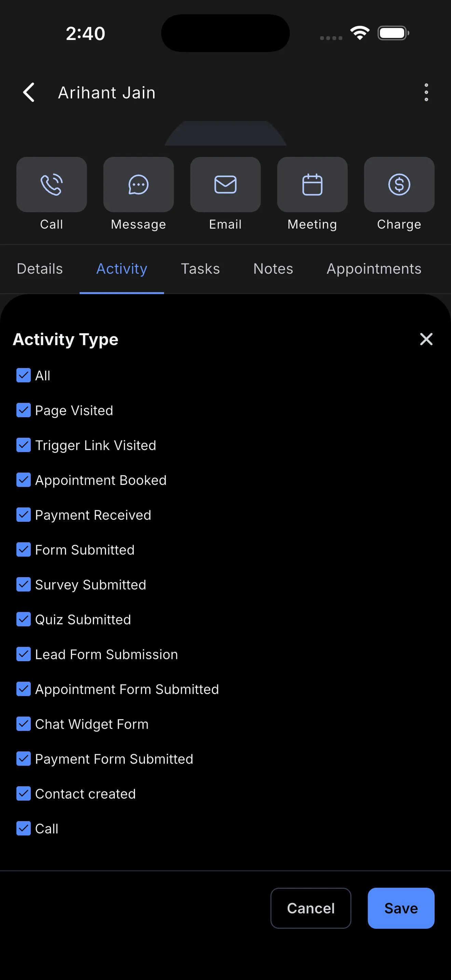Image resolution: width=451 pixels, height=980 pixels.
Task: Uncheck the Quiz Submitted checkbox
Action: (x=24, y=620)
